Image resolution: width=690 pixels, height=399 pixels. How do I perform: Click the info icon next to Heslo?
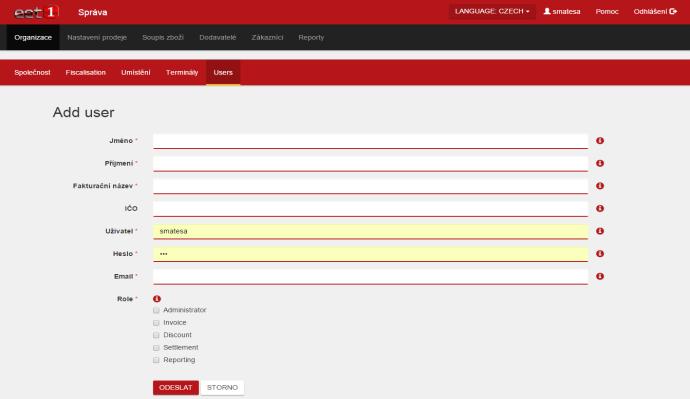pos(600,254)
